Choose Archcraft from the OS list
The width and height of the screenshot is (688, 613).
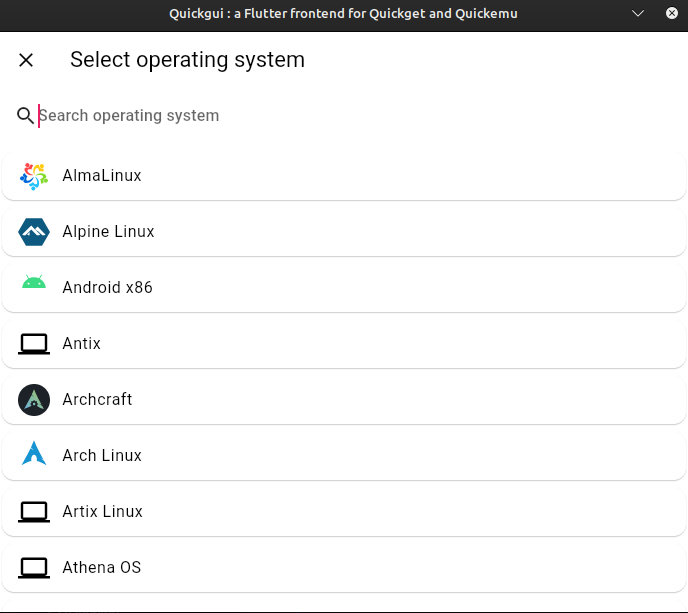(x=344, y=400)
